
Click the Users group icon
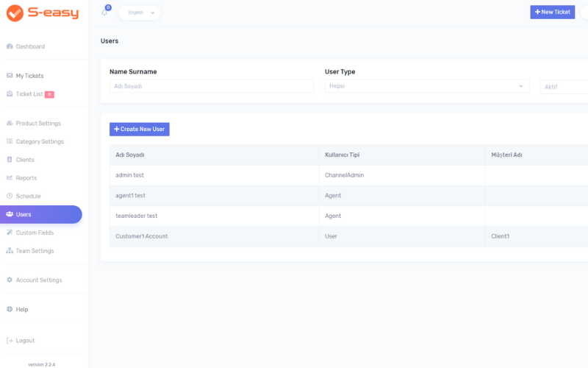(x=10, y=214)
